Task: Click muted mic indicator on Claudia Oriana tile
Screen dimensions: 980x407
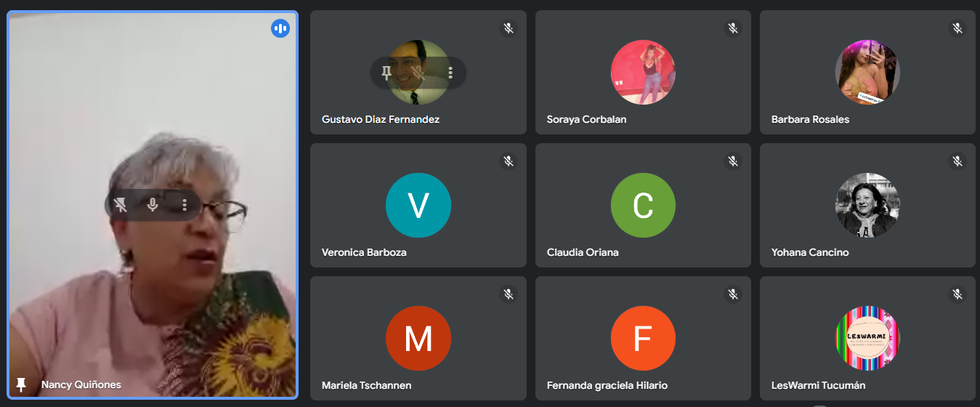Action: click(x=733, y=161)
